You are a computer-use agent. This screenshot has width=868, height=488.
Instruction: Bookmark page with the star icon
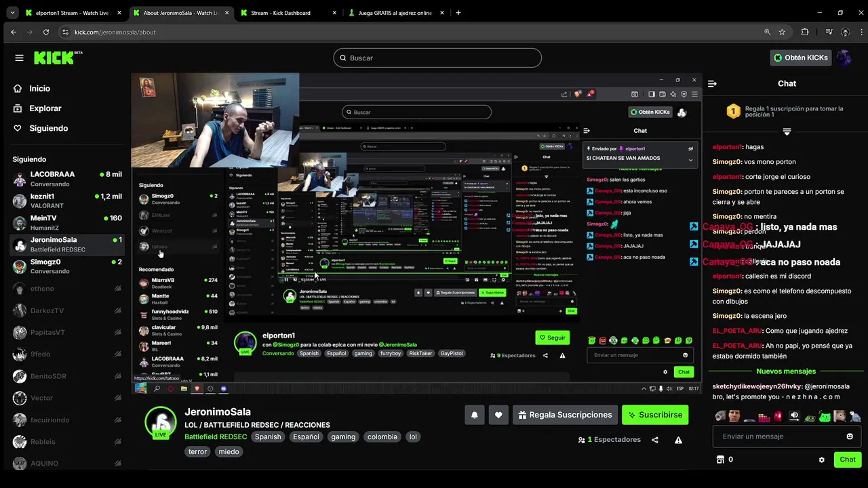782,32
